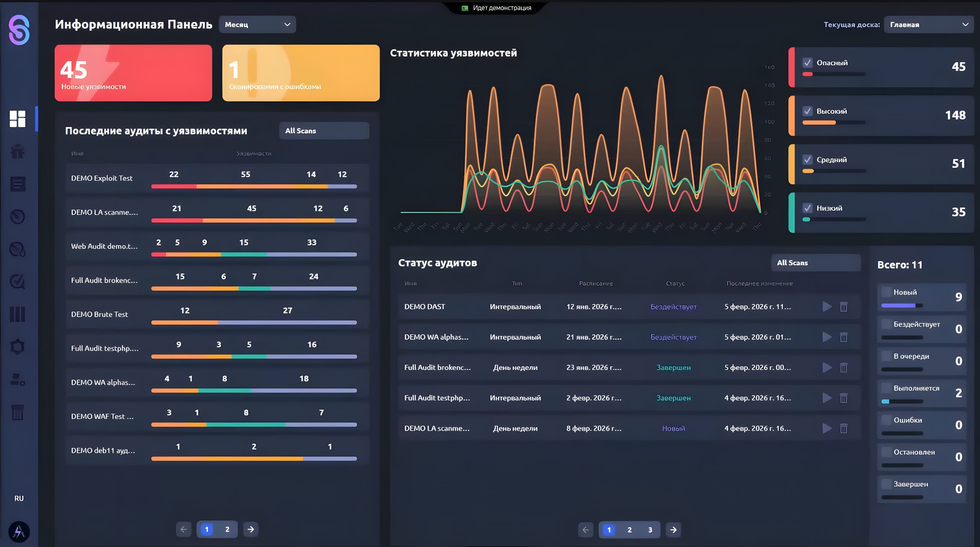Open All Scans filter in Статус аудитов
Viewport: 980px width, 547px height.
pos(815,263)
